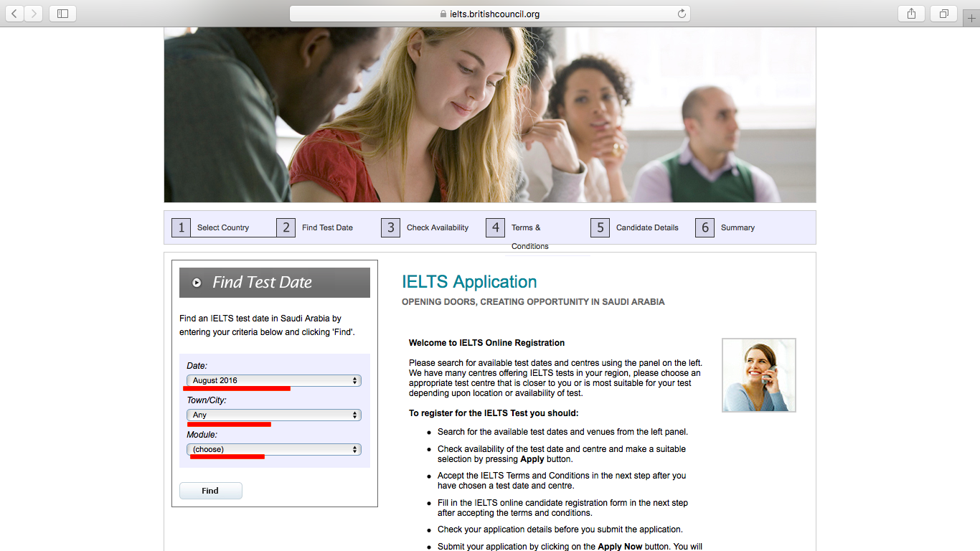Go back with Safari's back arrow

(x=14, y=13)
